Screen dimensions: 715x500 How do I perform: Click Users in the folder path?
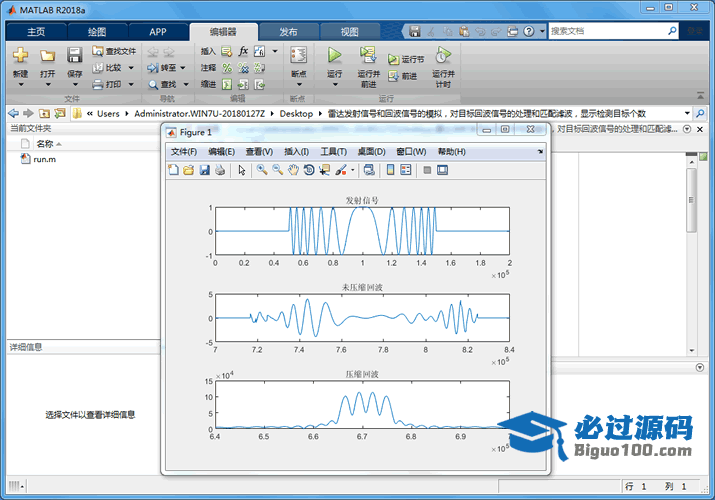coord(108,113)
